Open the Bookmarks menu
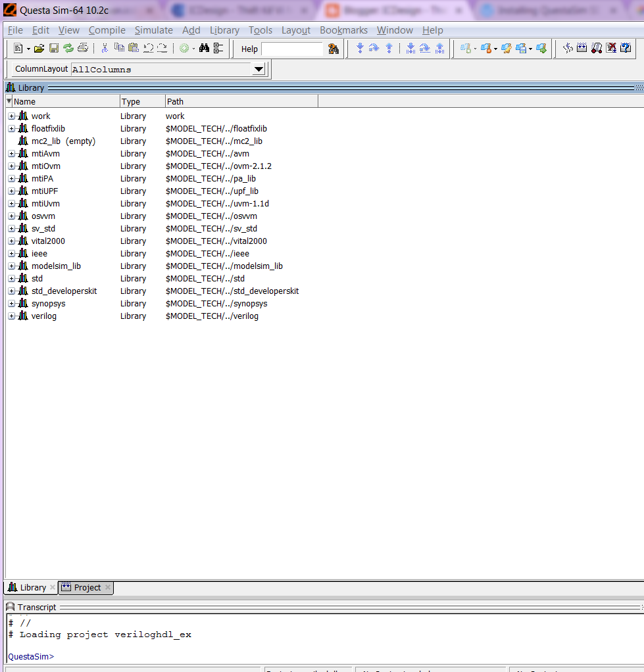 click(343, 30)
